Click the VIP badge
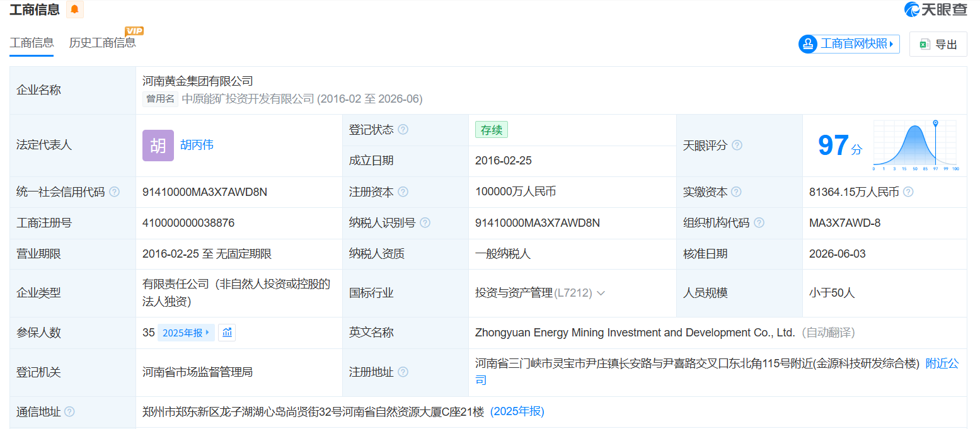Viewport: 980px width, 429px height. (x=134, y=31)
